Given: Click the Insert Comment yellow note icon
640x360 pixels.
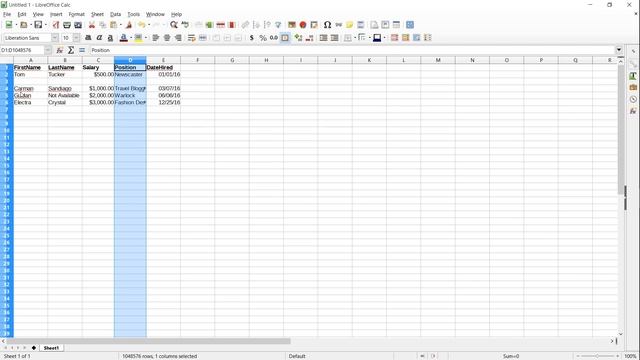Looking at the screenshot, I should (349, 25).
